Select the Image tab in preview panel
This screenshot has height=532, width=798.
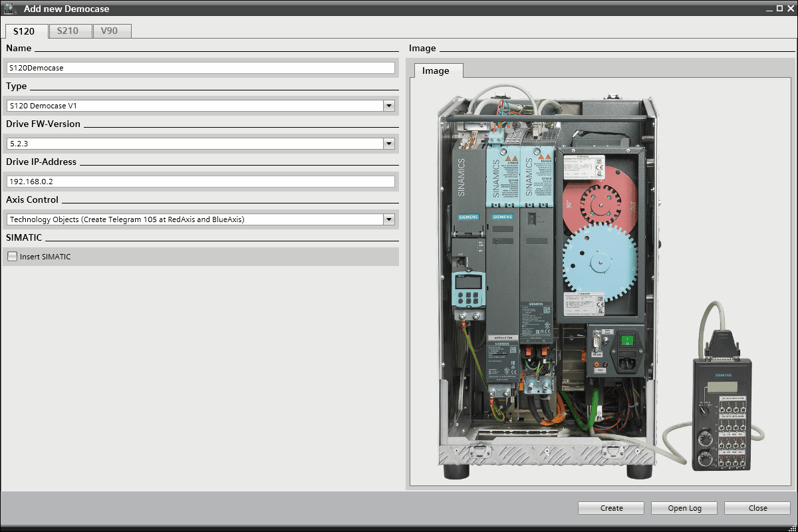coord(436,70)
